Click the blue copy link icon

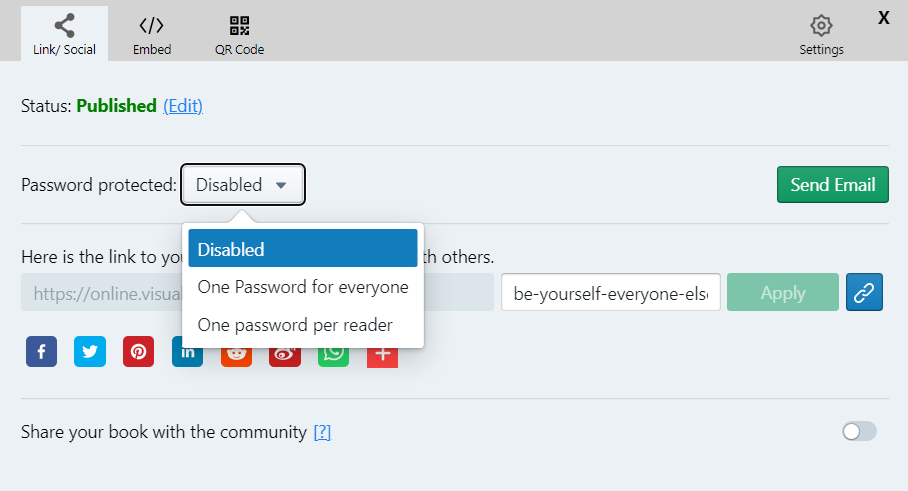point(864,292)
